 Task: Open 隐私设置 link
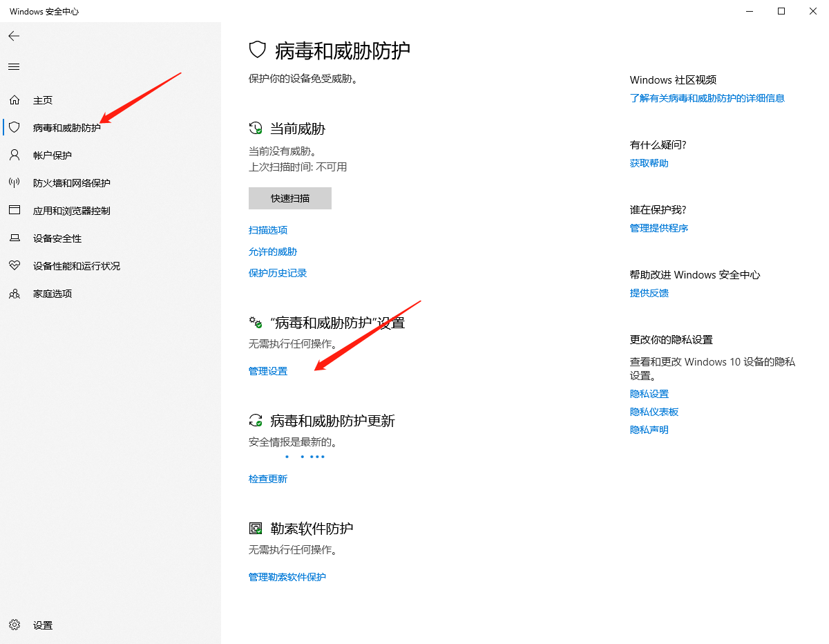click(x=649, y=394)
